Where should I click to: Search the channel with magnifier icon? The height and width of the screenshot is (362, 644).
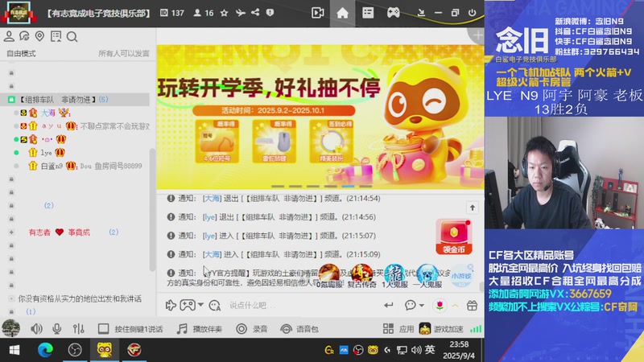coord(72,37)
